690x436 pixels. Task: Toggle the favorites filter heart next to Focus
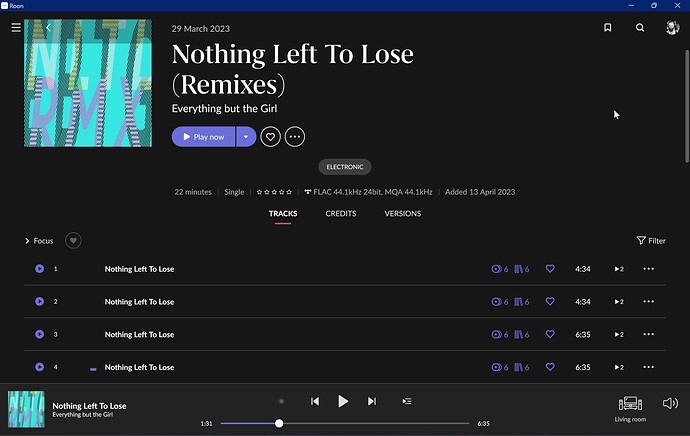[73, 241]
